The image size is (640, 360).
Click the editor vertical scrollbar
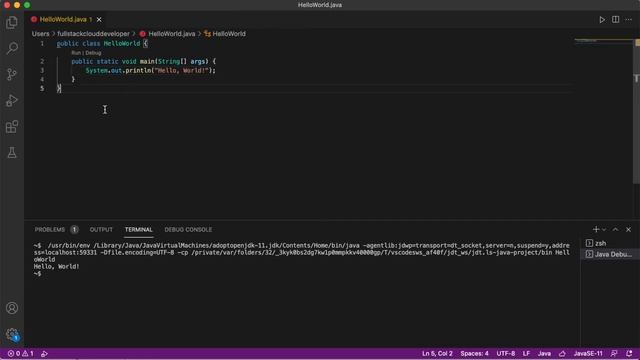click(636, 110)
